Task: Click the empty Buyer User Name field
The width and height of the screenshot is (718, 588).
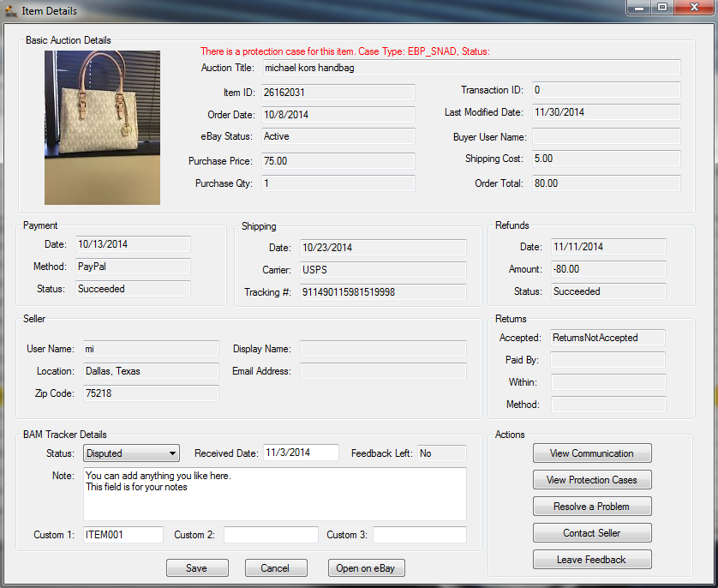Action: point(607,136)
